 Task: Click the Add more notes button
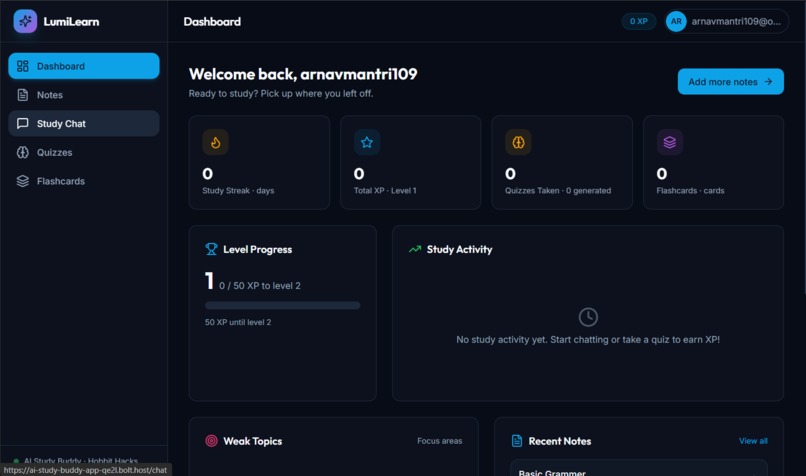(x=730, y=82)
